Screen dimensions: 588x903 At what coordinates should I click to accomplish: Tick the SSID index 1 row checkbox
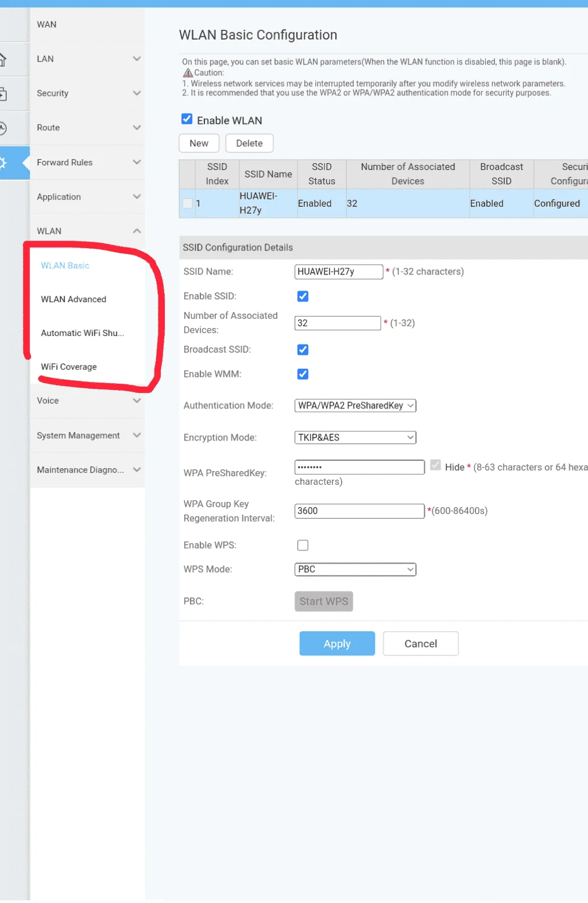pyautogui.click(x=187, y=203)
